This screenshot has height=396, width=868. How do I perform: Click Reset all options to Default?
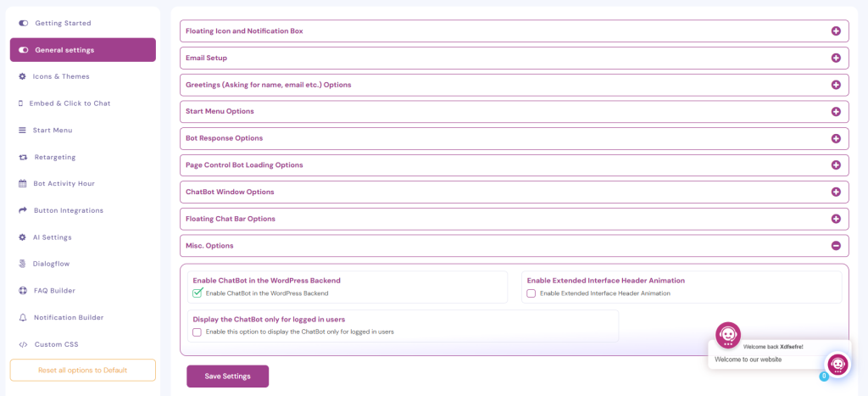point(82,371)
